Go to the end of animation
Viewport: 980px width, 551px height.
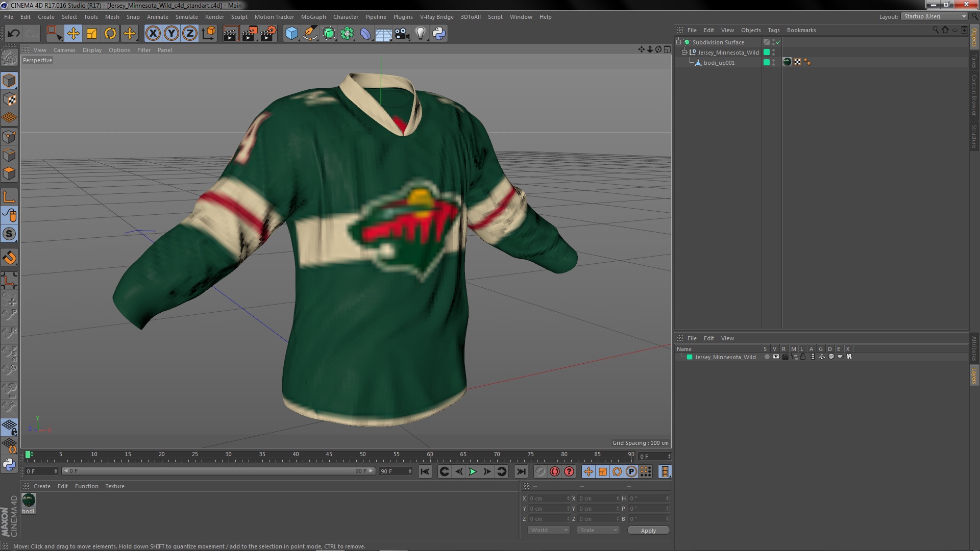coord(521,472)
